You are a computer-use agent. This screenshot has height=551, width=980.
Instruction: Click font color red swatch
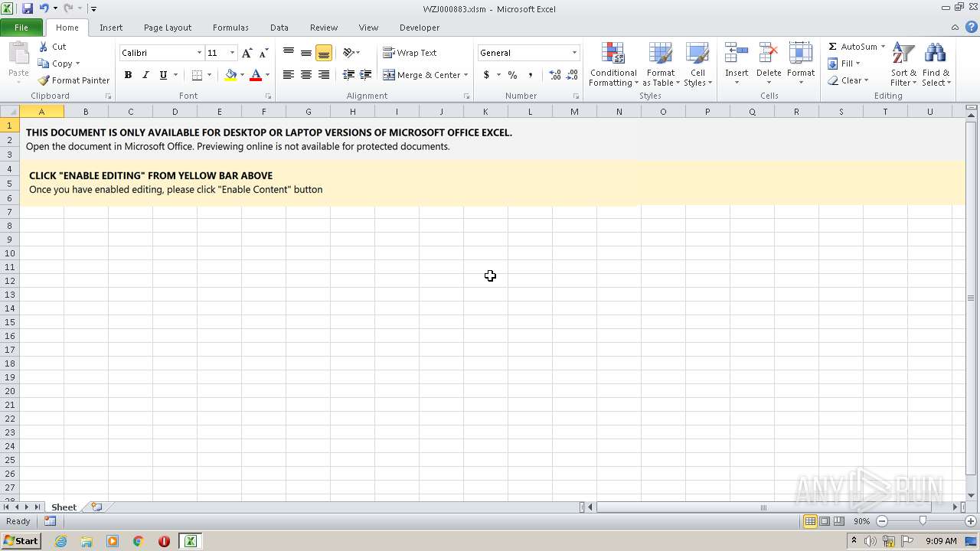click(x=256, y=75)
